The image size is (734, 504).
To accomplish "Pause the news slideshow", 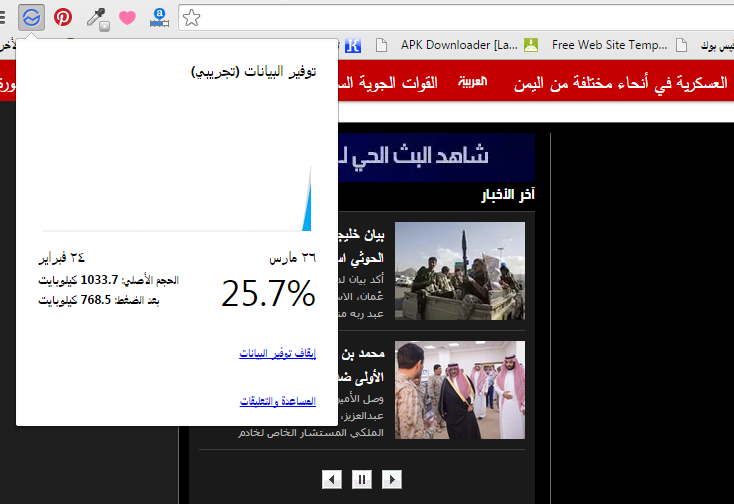I will [362, 479].
